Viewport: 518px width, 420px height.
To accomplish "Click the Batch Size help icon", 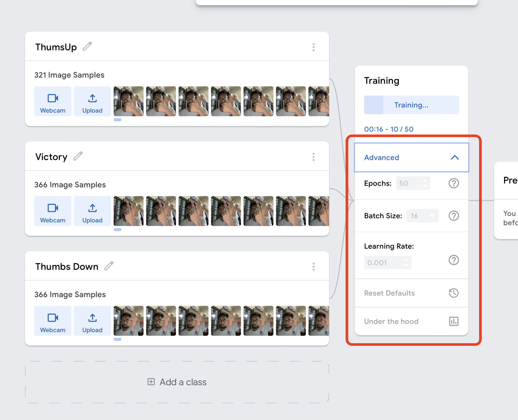I will point(454,216).
